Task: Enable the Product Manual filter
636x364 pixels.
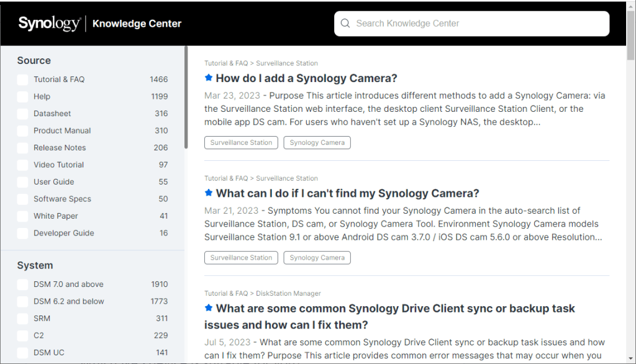Action: [23, 130]
